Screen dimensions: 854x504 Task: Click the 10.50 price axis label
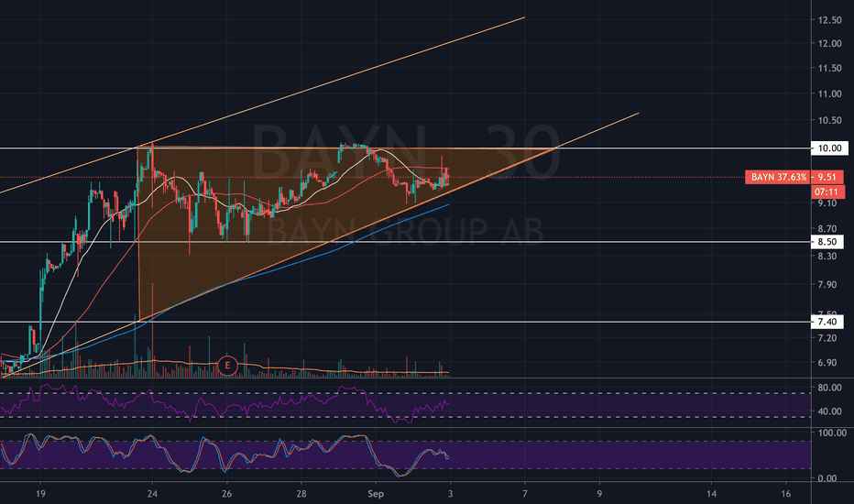coord(829,120)
